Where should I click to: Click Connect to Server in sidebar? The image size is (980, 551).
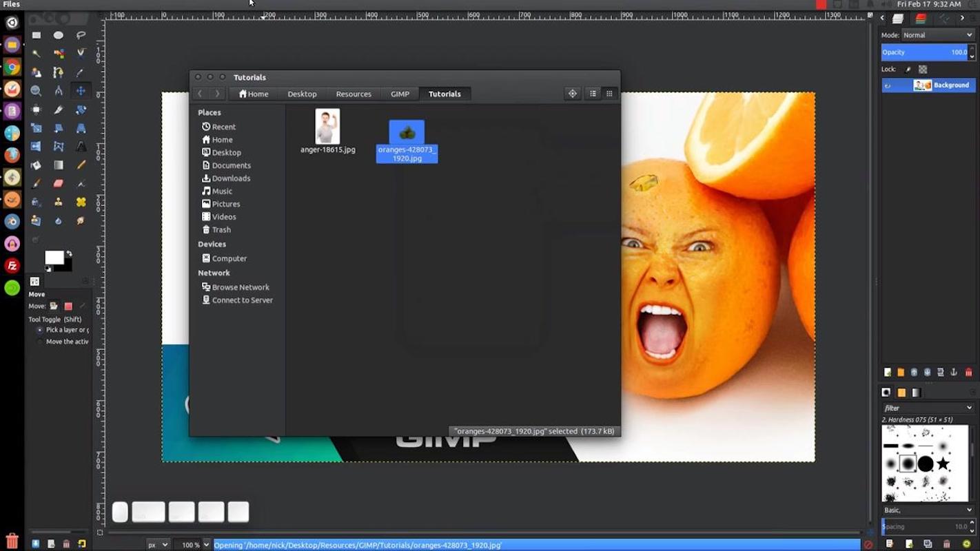click(x=242, y=300)
